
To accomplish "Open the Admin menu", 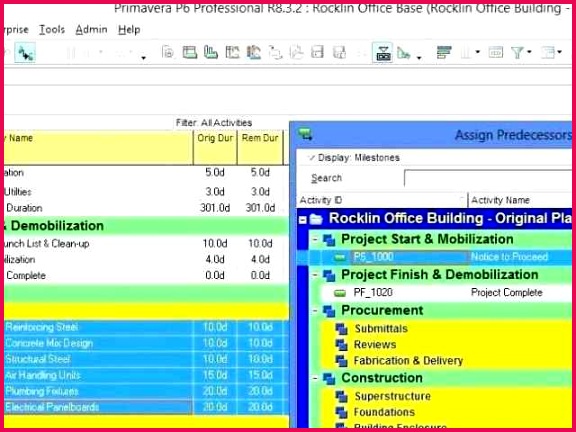I will click(x=91, y=29).
